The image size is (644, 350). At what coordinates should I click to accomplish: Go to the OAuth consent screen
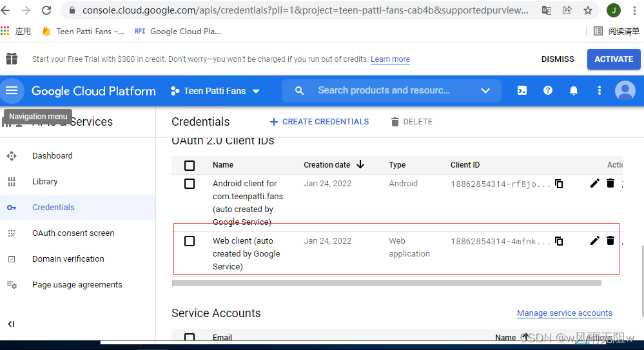click(73, 233)
